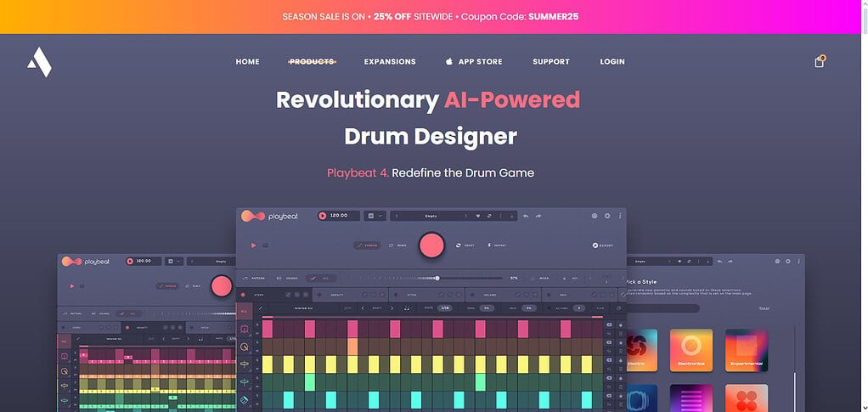This screenshot has width=868, height=412.
Task: Shift pattern right with the SHIFT right chevron
Action: coord(392,308)
